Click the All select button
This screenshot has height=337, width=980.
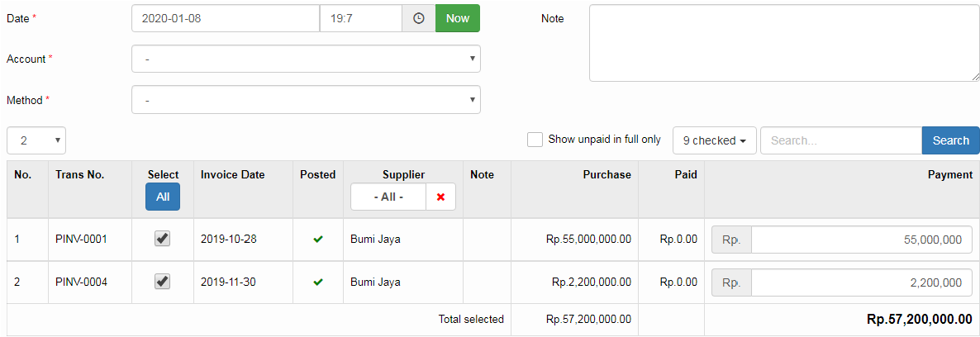coord(163,197)
